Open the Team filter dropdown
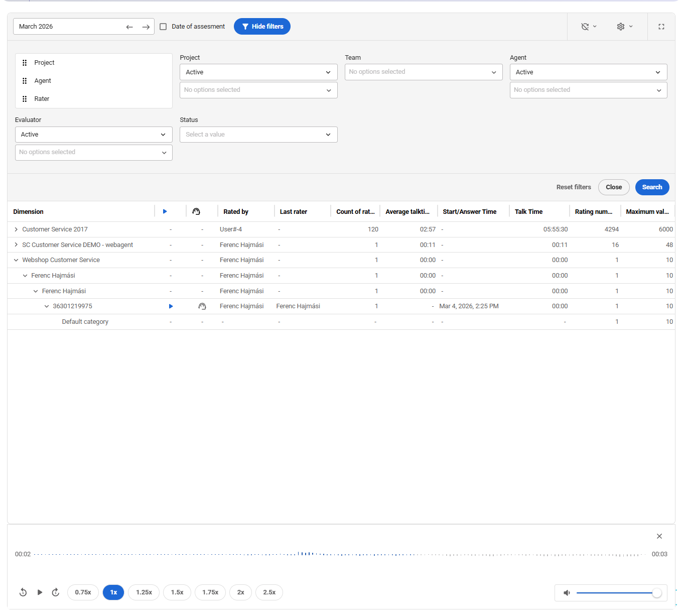The width and height of the screenshot is (682, 616). [x=423, y=72]
